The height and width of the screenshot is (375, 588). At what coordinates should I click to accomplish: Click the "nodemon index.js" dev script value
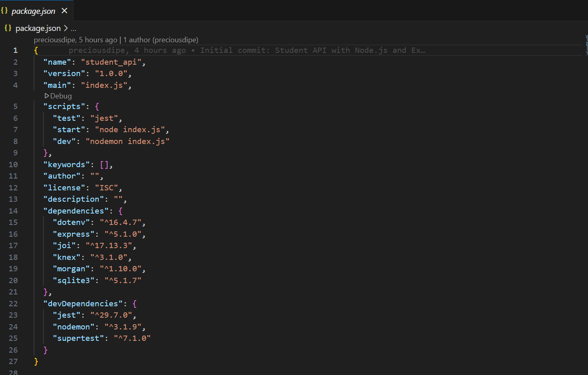pos(128,142)
